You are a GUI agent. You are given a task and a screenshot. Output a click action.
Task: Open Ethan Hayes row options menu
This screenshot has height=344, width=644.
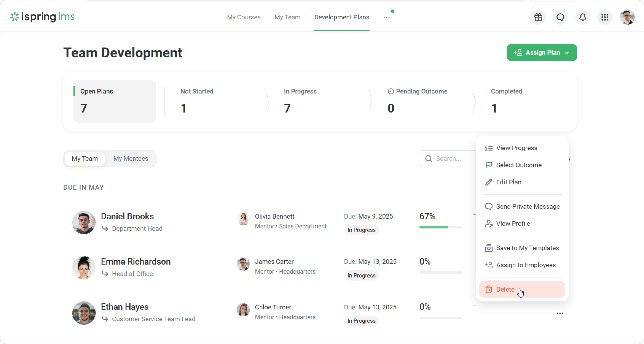coord(560,313)
